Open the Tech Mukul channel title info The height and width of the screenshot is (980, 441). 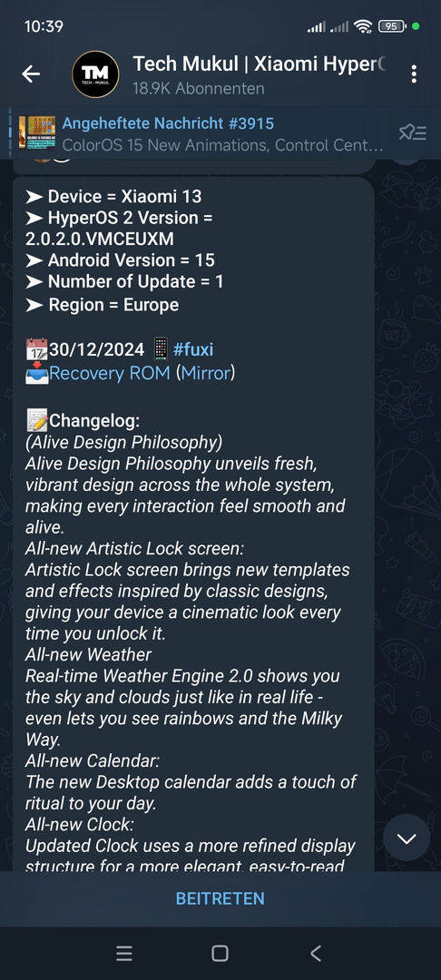click(x=260, y=64)
